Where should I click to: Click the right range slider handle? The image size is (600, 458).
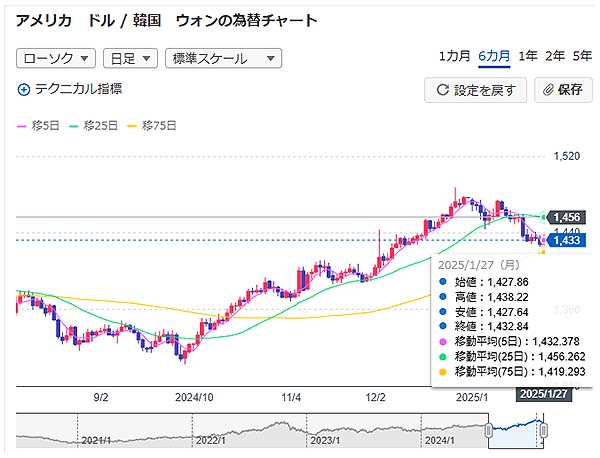544,430
